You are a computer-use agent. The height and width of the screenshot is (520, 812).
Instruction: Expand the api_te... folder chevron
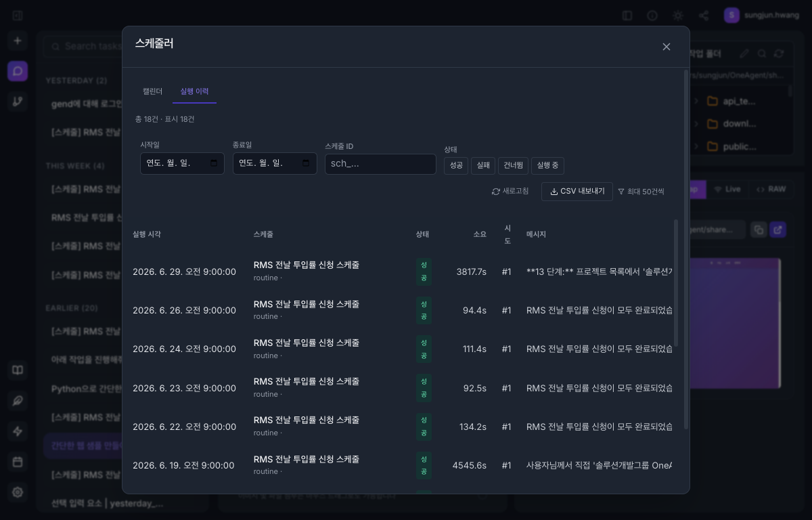click(x=696, y=102)
